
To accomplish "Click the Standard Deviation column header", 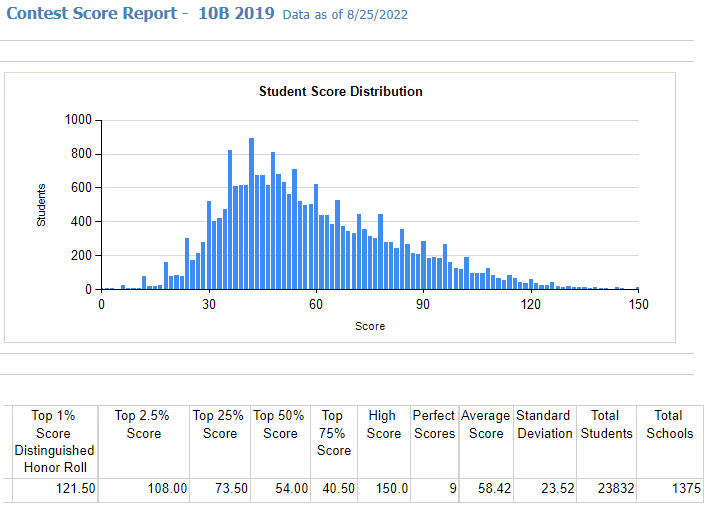I will (545, 424).
